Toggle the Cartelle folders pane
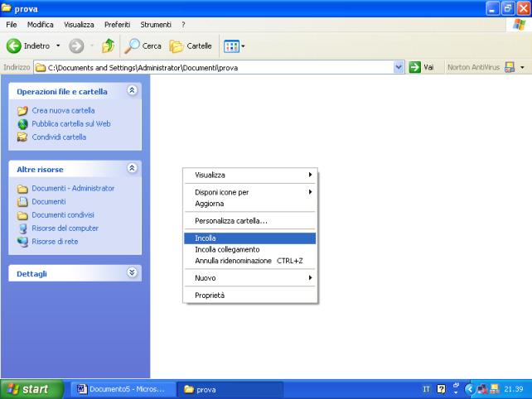The width and height of the screenshot is (532, 399). 191,46
